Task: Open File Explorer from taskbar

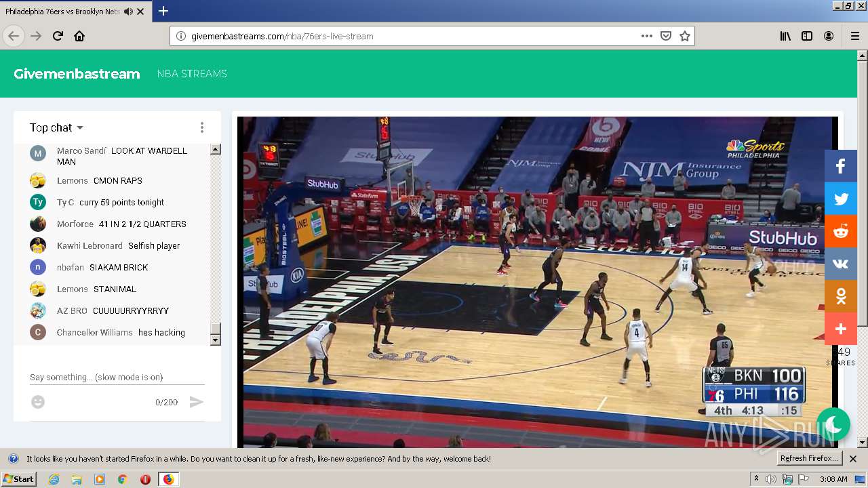Action: point(77,479)
